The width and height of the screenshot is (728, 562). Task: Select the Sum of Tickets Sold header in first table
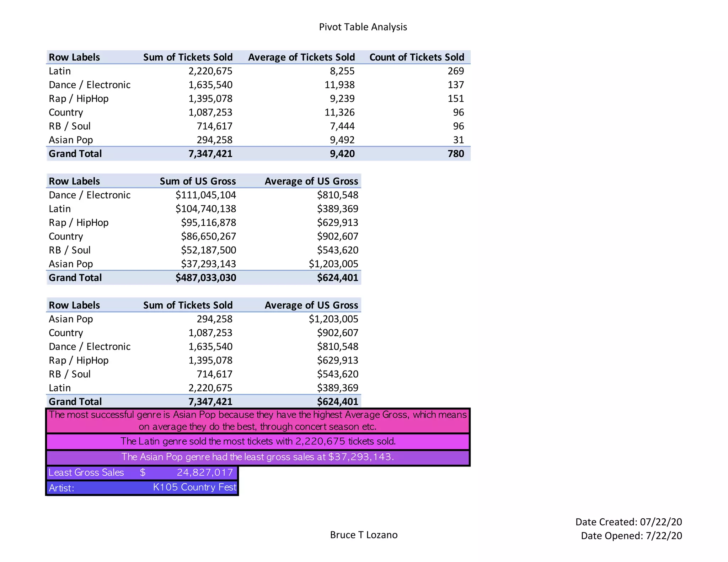[x=188, y=57]
